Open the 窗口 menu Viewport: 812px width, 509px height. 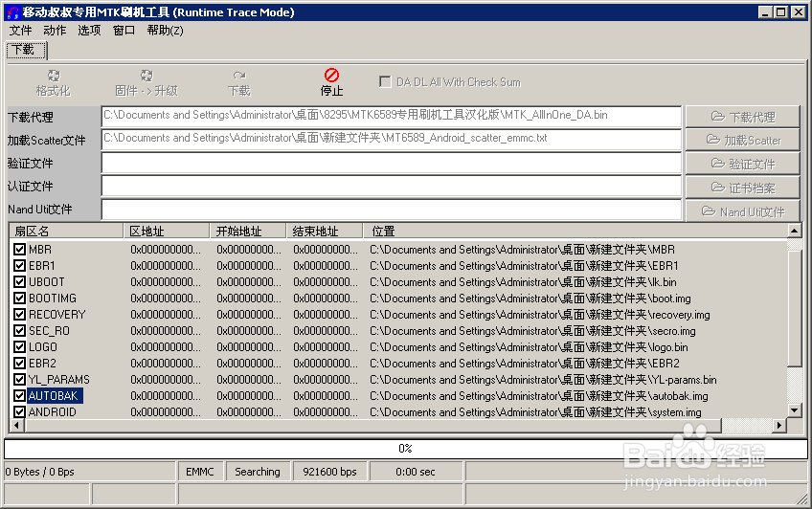(124, 31)
